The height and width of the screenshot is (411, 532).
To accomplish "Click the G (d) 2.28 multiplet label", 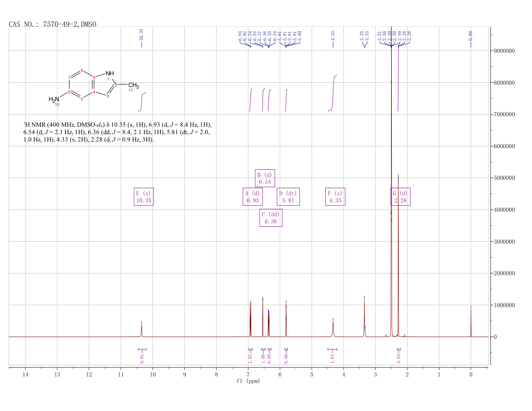I will click(x=400, y=197).
